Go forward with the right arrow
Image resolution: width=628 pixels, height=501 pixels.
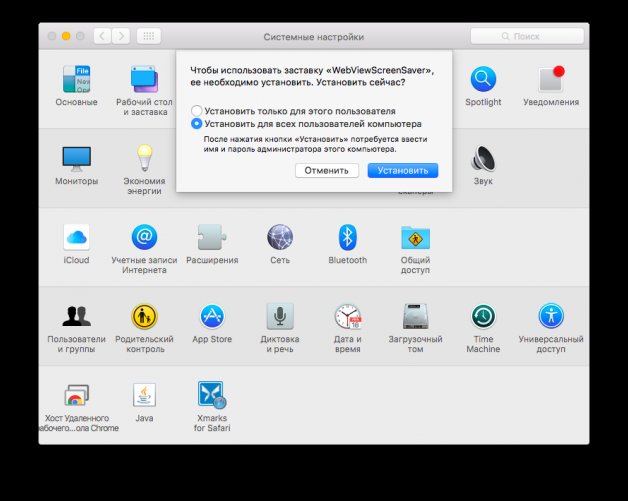[x=121, y=36]
